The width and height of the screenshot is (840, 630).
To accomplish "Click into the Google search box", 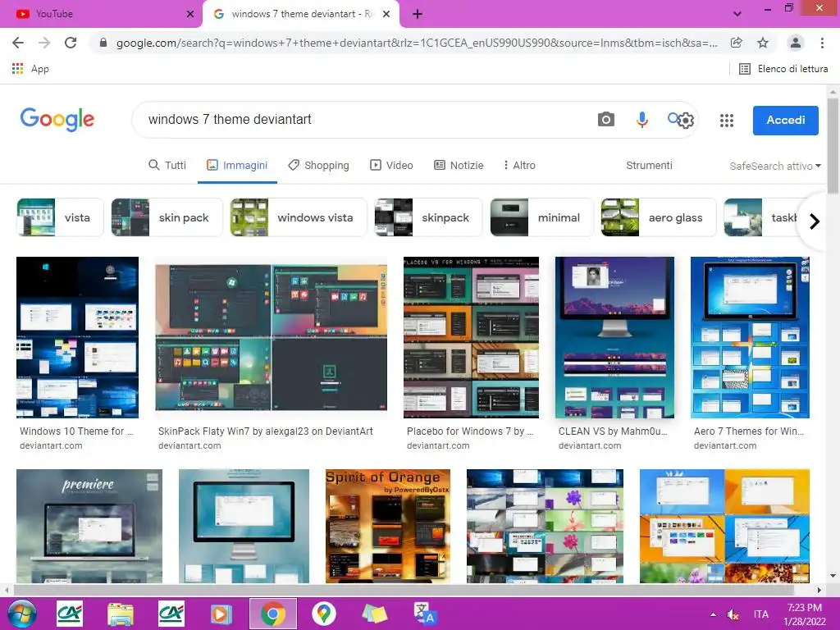I will (x=364, y=120).
